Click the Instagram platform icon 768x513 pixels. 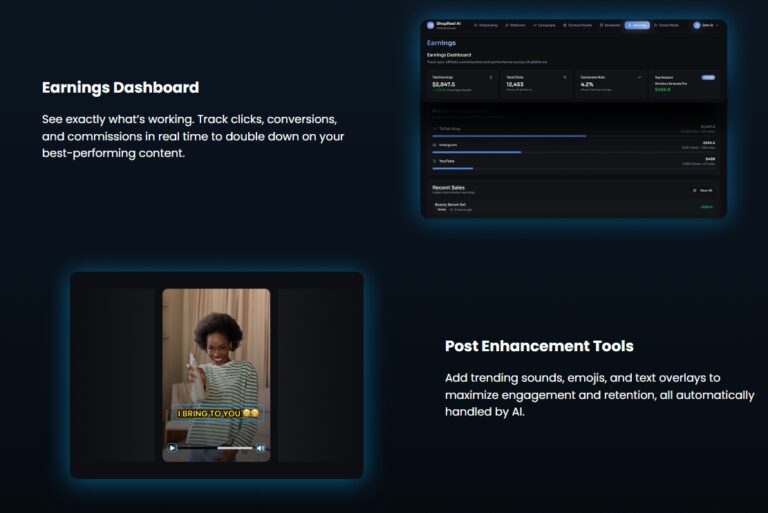pyautogui.click(x=435, y=144)
